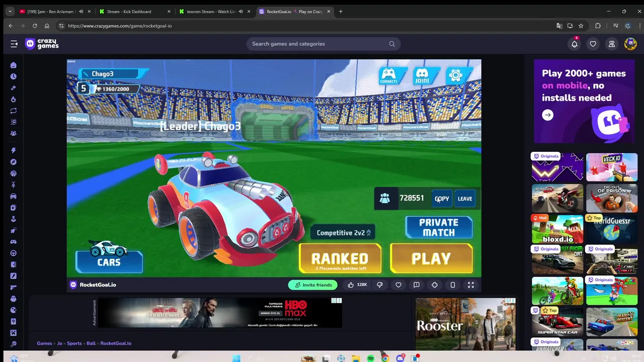Click the search magnifier icon

pyautogui.click(x=392, y=44)
